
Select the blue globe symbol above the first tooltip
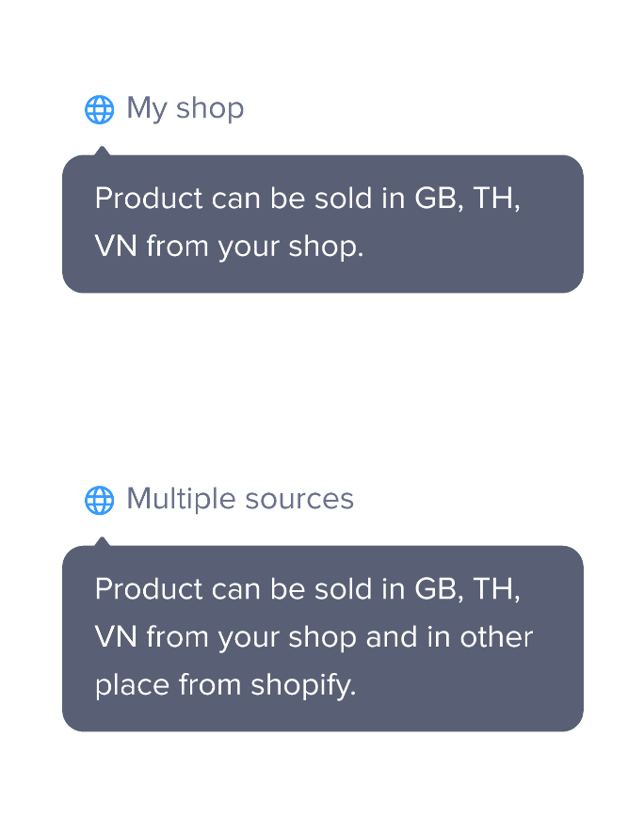(98, 108)
